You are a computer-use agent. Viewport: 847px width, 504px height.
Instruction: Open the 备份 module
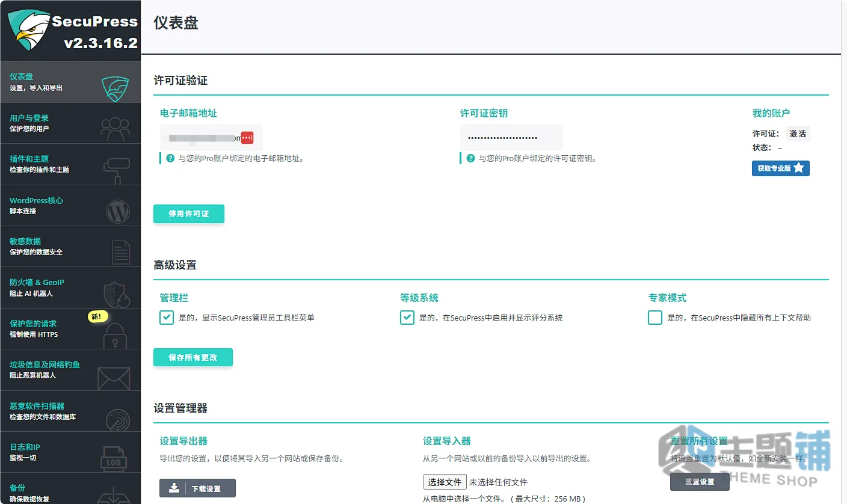coord(70,489)
